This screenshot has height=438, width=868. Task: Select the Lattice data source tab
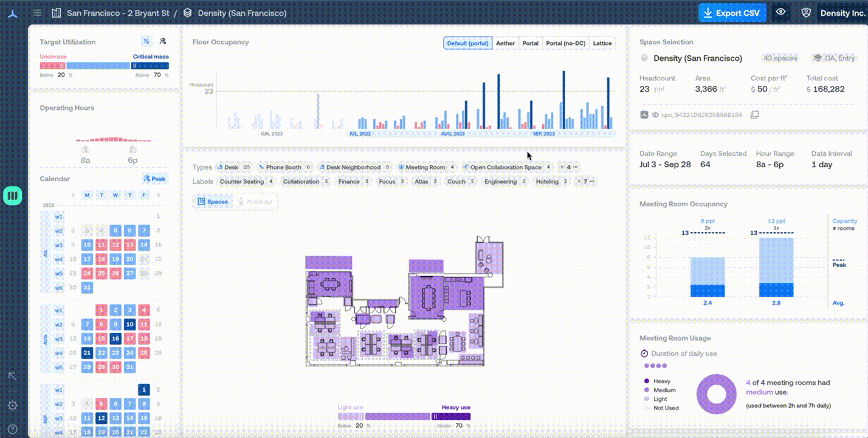(602, 43)
